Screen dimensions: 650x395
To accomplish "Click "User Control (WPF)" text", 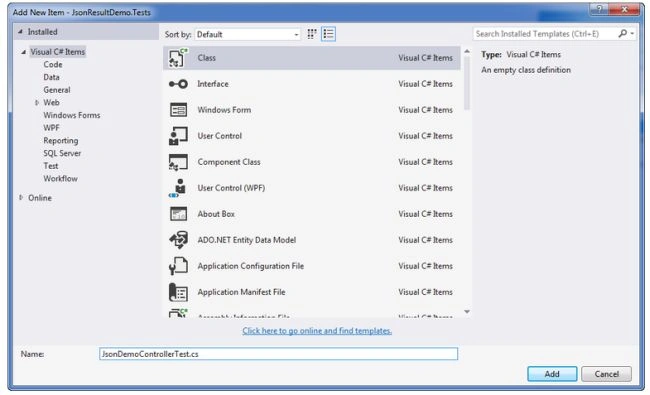I will point(231,188).
